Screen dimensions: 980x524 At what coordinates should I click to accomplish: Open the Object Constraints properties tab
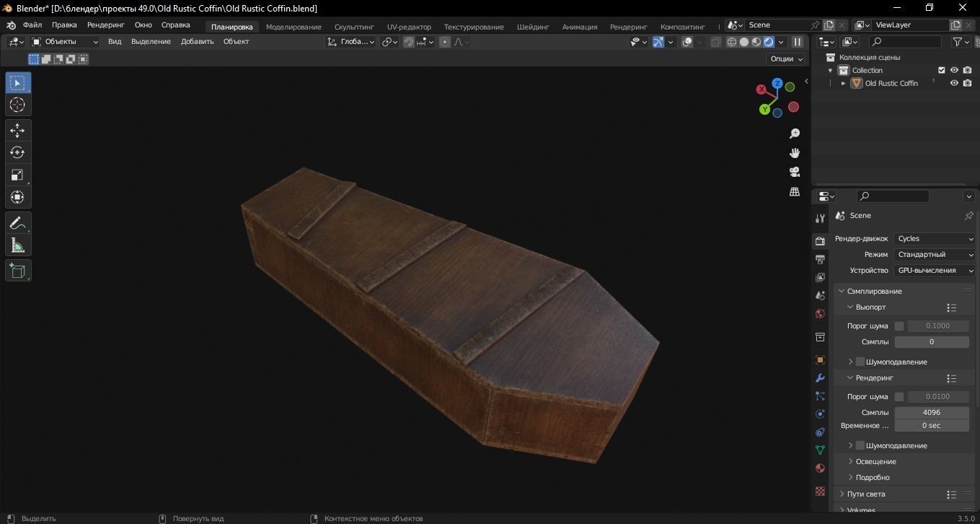point(820,432)
